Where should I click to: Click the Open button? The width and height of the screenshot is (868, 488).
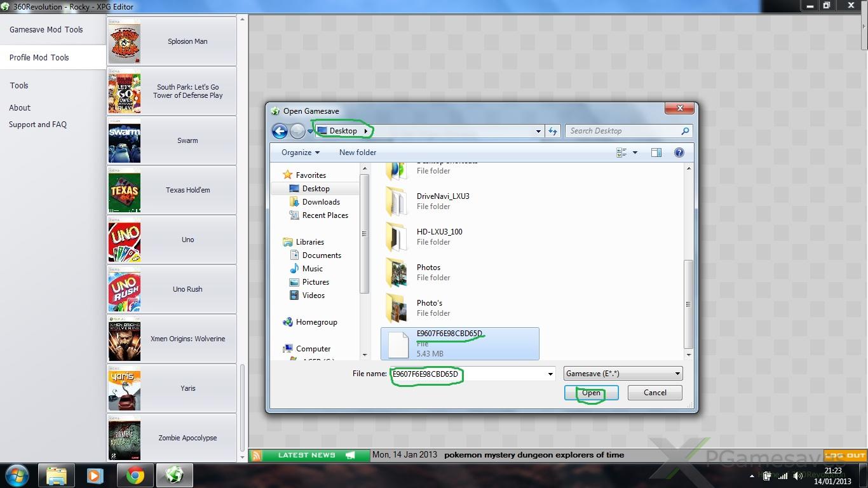tap(591, 393)
